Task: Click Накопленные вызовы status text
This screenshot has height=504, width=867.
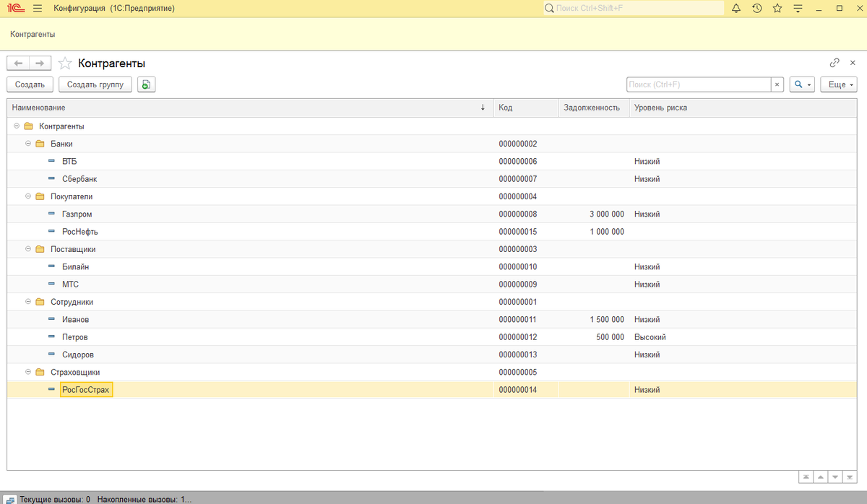Action: (x=145, y=499)
